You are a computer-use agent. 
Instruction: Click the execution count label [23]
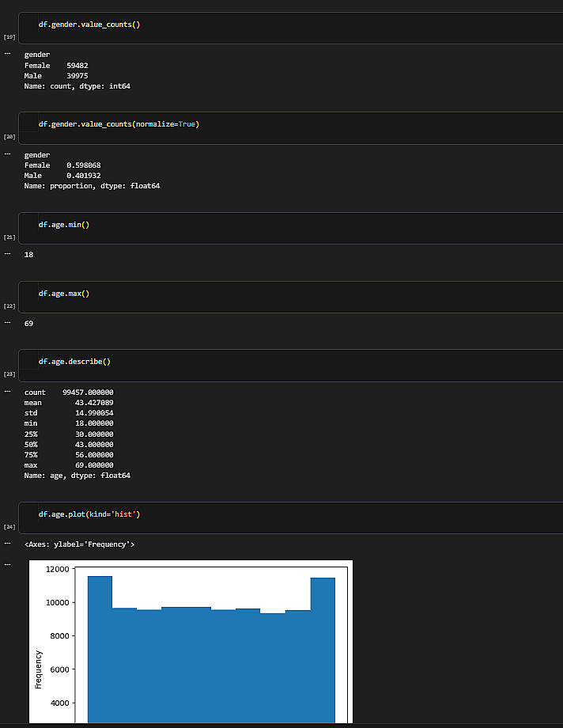pyautogui.click(x=9, y=373)
